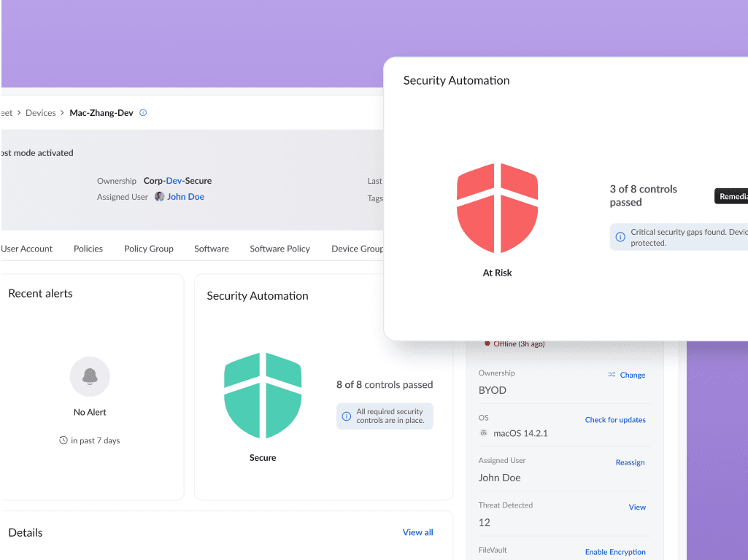Click Enable Encryption for FileVault
The image size is (748, 560).
tap(615, 552)
